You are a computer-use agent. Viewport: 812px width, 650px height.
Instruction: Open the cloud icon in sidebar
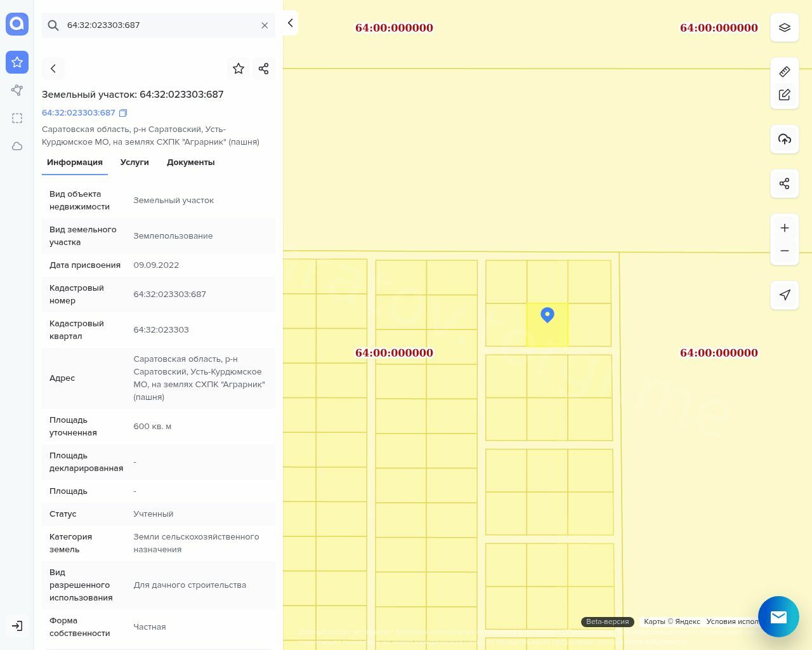pos(17,146)
